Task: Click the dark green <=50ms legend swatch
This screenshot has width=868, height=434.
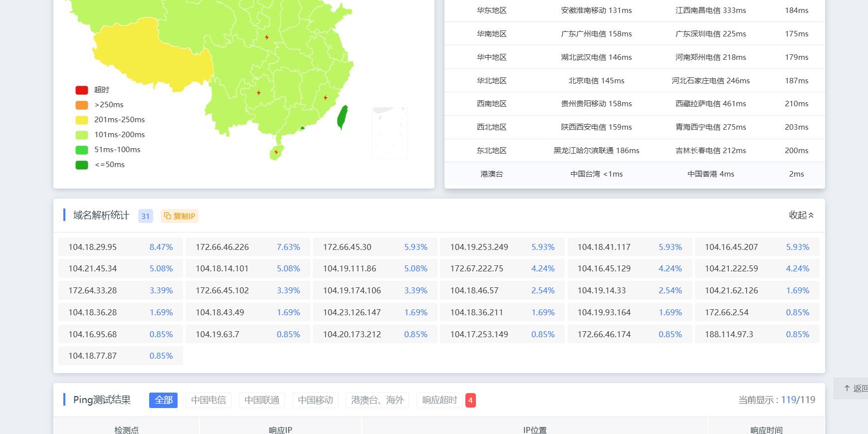Action: pos(82,165)
